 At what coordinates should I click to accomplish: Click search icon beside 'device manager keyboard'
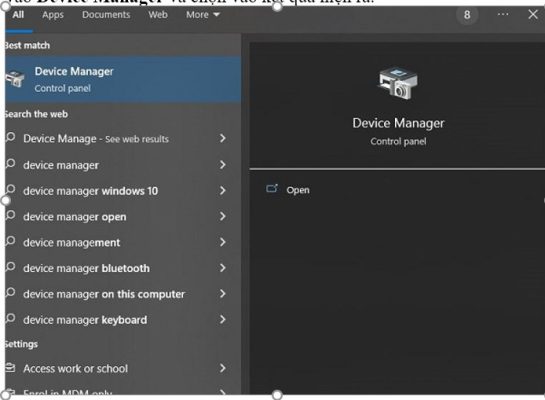click(10, 318)
